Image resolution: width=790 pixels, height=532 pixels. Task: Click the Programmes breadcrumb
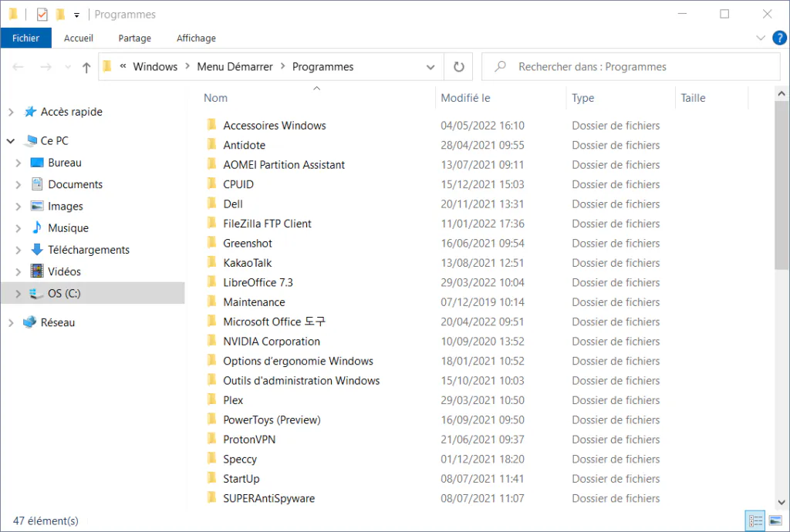pyautogui.click(x=323, y=67)
